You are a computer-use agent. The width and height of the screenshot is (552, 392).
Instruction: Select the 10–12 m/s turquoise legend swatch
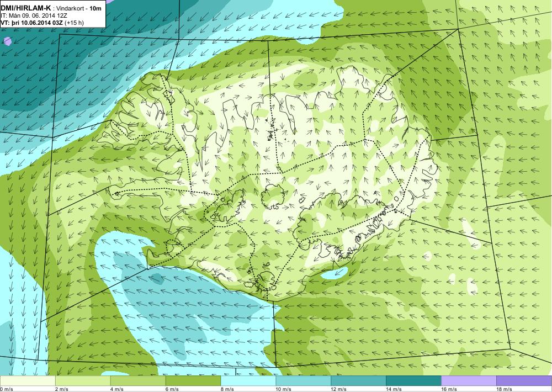click(x=304, y=381)
